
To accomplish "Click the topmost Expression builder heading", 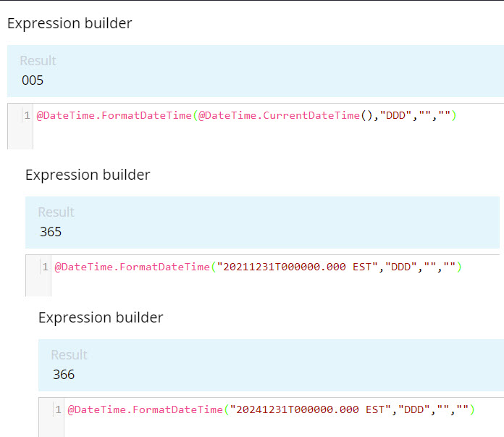I will (70, 23).
